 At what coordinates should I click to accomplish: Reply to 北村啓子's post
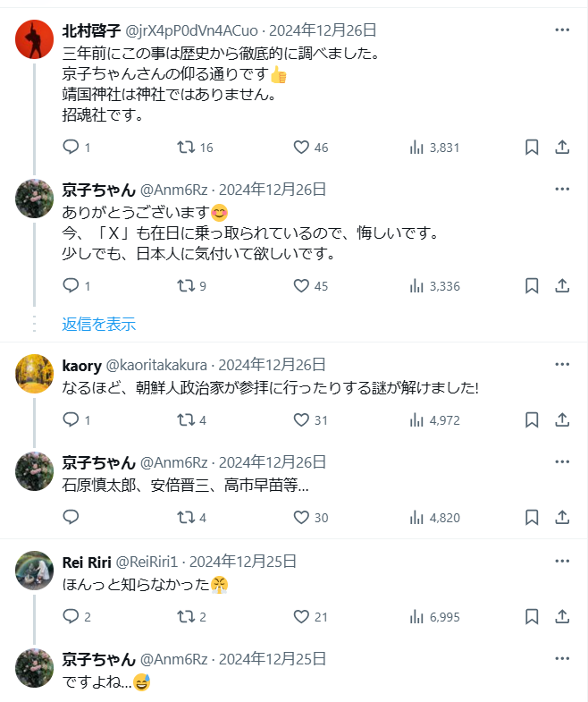[71, 148]
